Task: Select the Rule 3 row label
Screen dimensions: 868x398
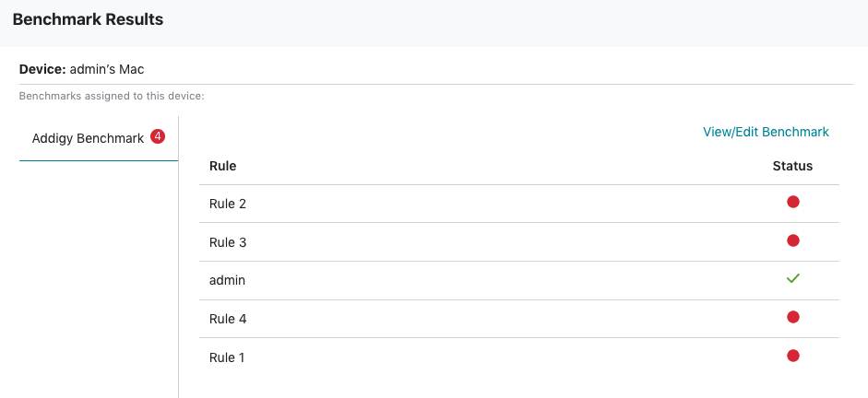Action: pos(228,242)
